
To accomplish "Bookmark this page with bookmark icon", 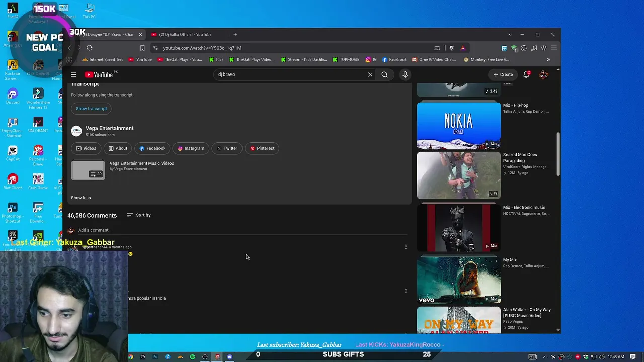I will [x=142, y=48].
